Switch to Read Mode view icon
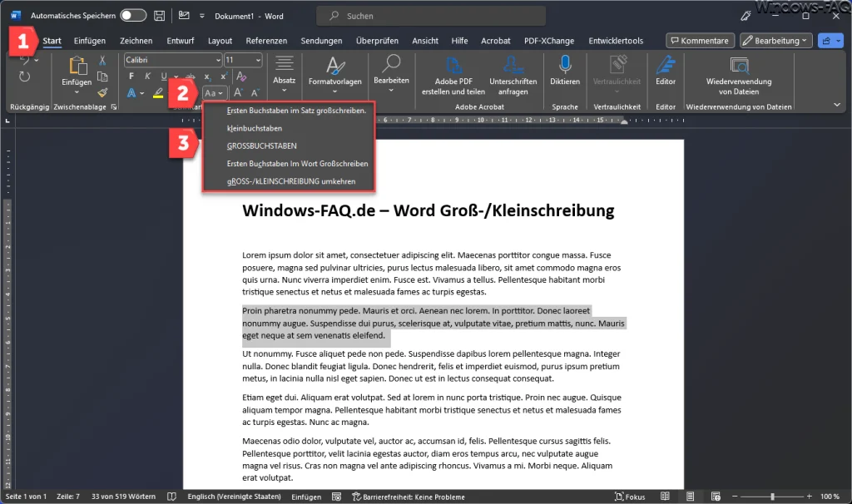This screenshot has width=852, height=504. (665, 497)
